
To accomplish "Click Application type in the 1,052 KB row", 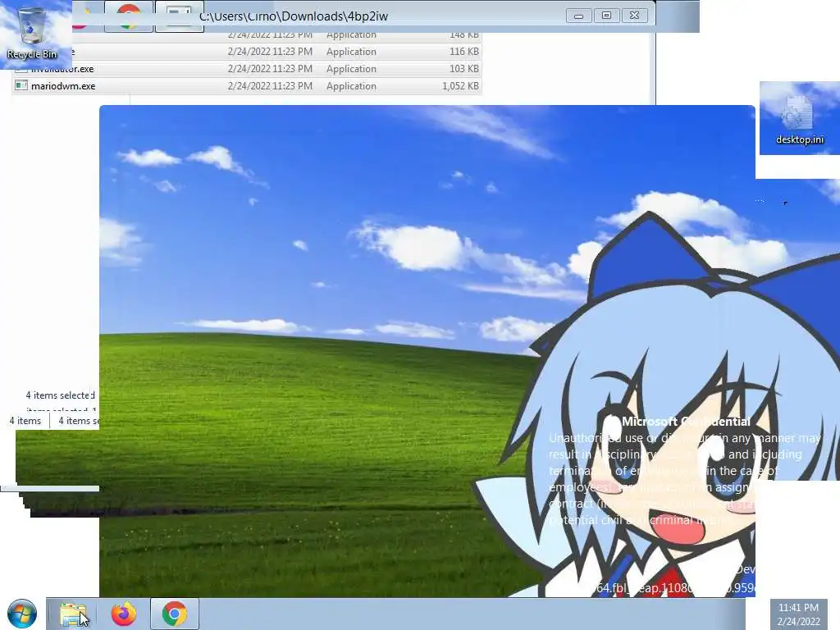I will [351, 85].
